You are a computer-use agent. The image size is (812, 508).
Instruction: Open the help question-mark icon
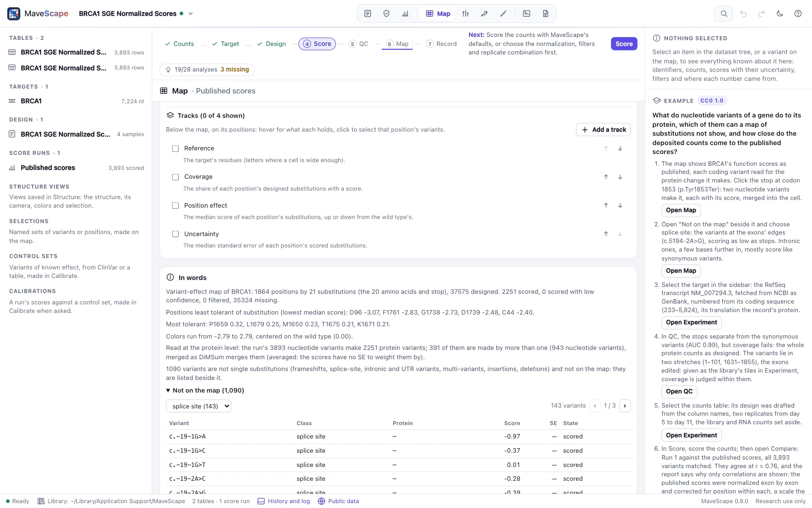[798, 13]
